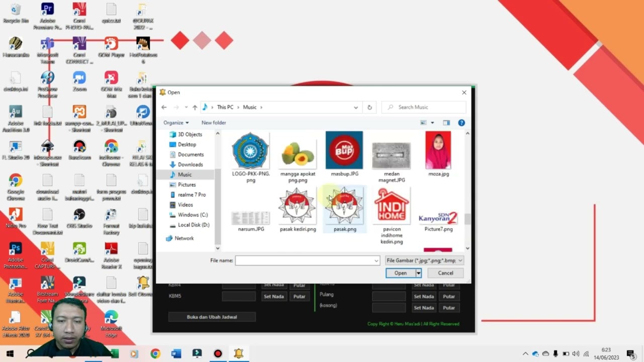The height and width of the screenshot is (362, 644).
Task: Select Local Disk (D:) in tree
Action: [194, 225]
